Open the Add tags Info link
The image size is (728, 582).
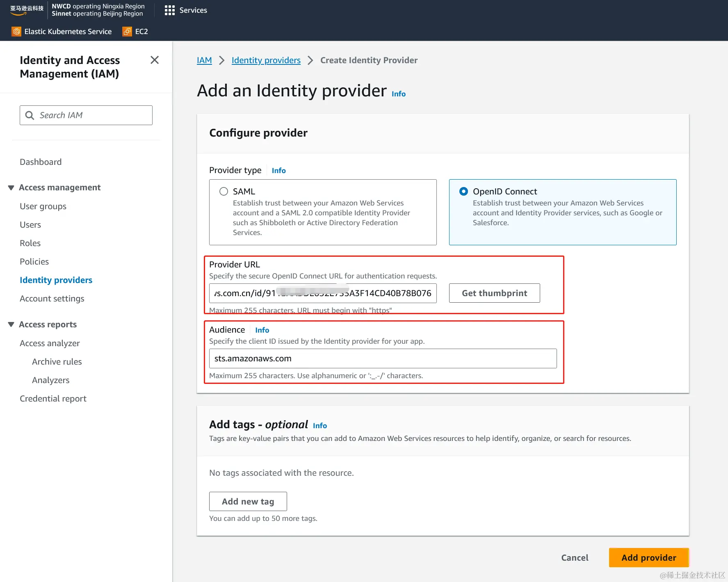point(320,426)
